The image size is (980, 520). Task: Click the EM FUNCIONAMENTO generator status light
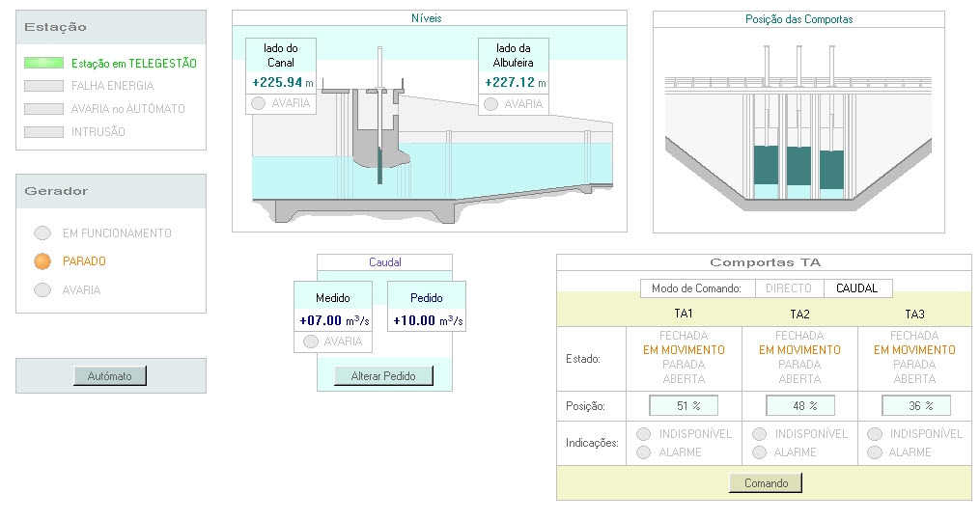coord(42,233)
